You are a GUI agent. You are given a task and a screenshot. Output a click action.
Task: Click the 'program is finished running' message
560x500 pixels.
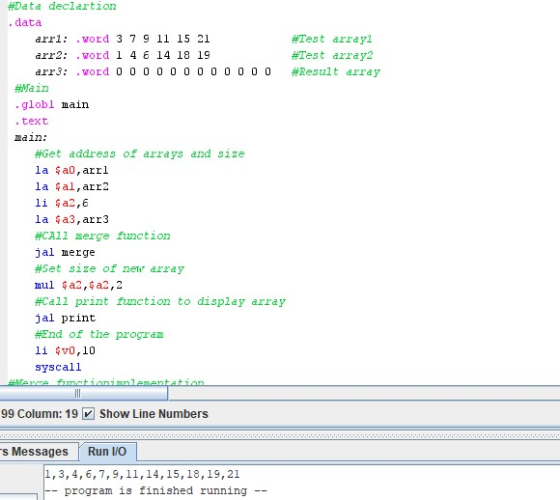pyautogui.click(x=156, y=491)
